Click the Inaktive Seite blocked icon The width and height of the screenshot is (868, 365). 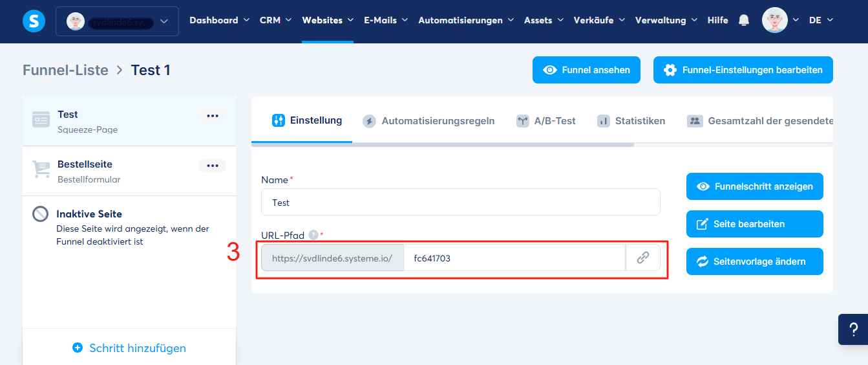tap(41, 214)
